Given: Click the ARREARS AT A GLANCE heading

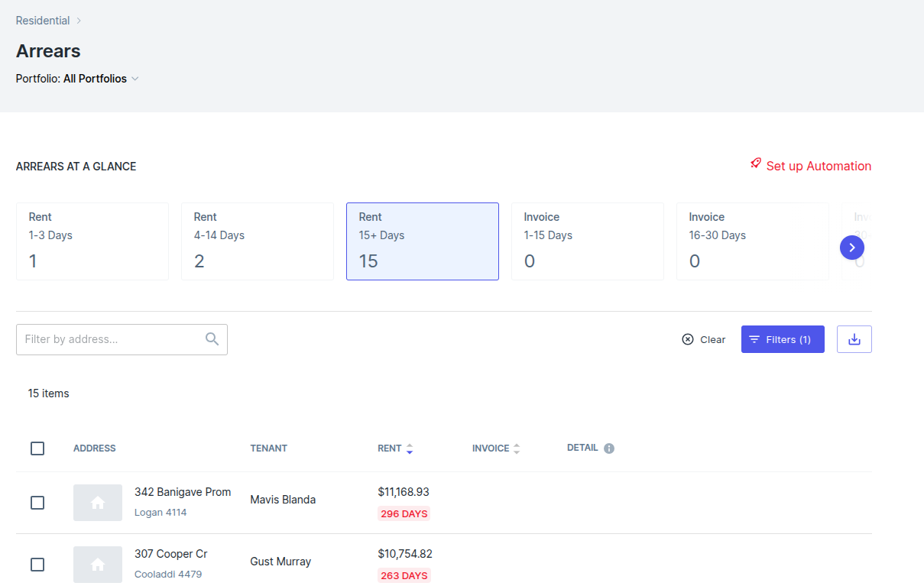Looking at the screenshot, I should coord(76,167).
